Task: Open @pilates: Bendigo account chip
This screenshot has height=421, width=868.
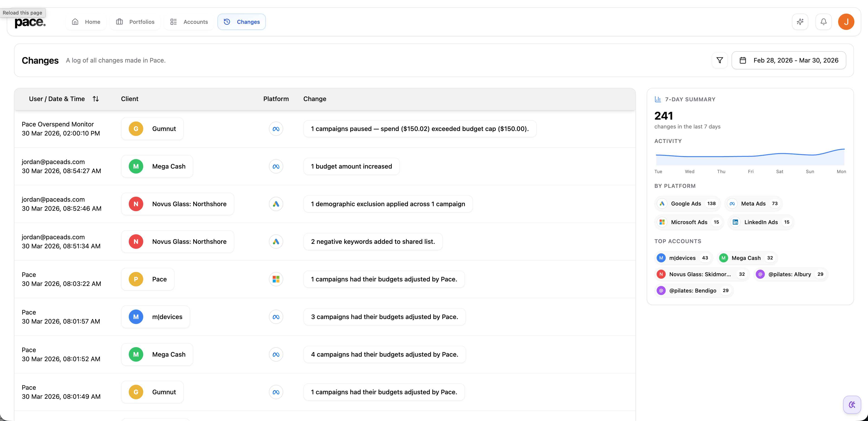Action: tap(694, 291)
